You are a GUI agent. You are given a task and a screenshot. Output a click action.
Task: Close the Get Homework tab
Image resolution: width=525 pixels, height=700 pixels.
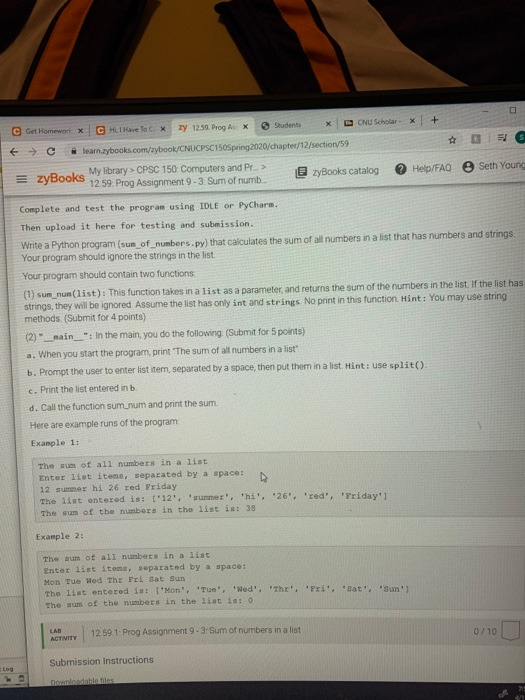click(80, 131)
